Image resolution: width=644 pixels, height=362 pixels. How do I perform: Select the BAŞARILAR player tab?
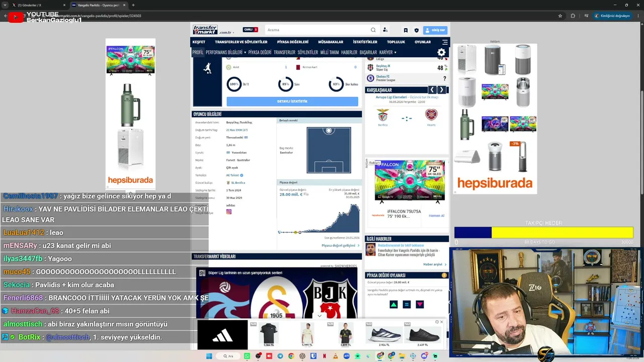click(368, 52)
